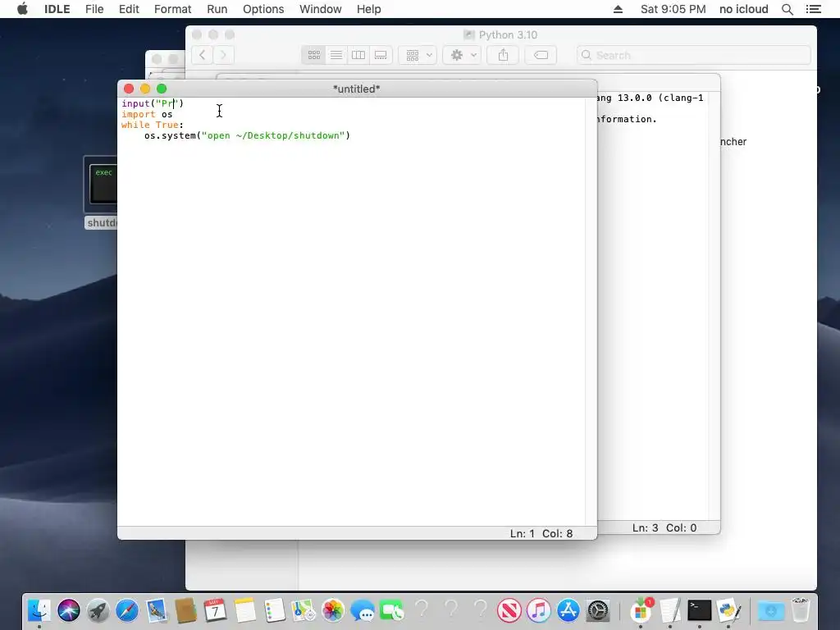Click the 'import os' line
Viewport: 840px width, 630px height.
tap(147, 114)
